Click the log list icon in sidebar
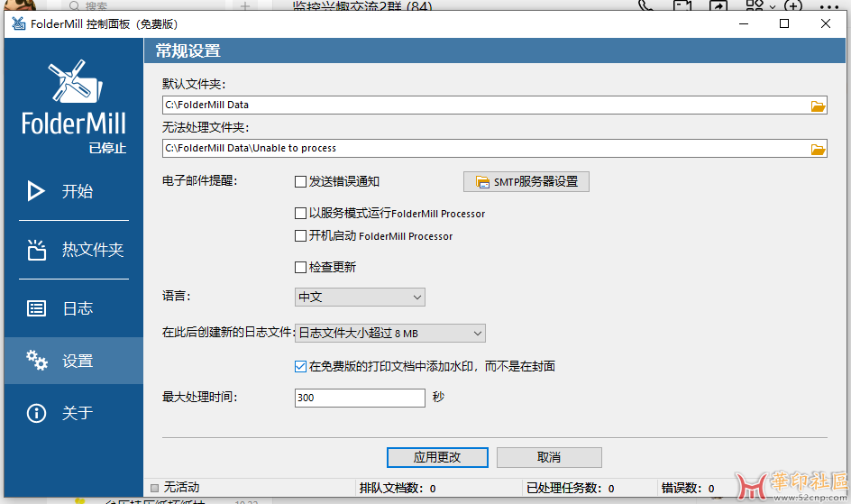This screenshot has height=504, width=851. (x=36, y=308)
